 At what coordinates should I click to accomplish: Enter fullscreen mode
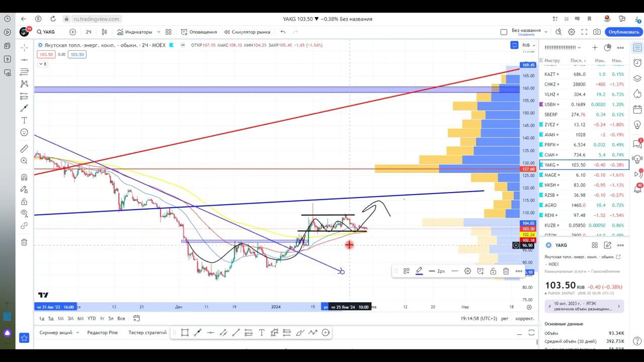tap(584, 32)
